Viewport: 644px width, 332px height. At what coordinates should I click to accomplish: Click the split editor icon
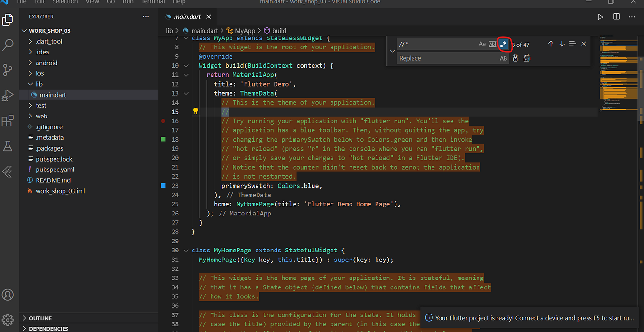616,17
